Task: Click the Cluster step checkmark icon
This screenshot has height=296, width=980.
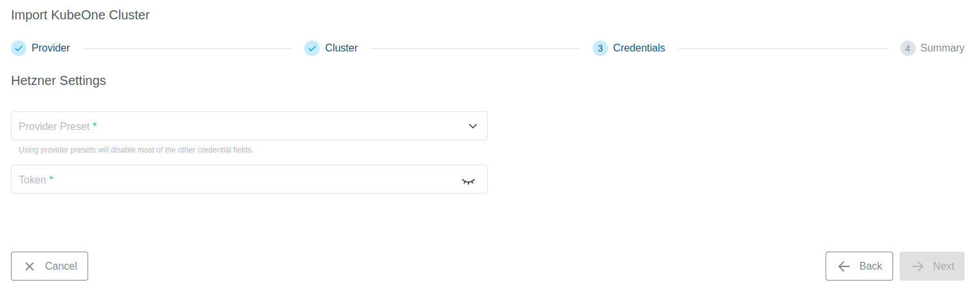Action: coord(312,48)
